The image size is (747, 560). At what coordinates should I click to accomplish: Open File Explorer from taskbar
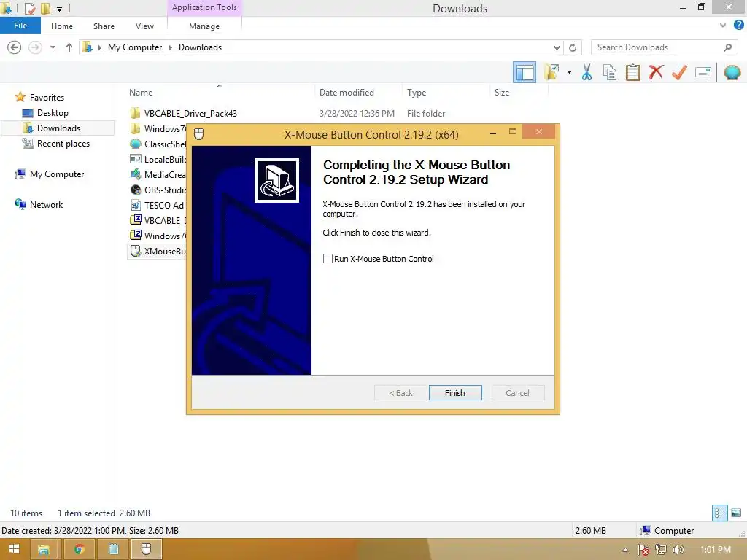(x=44, y=550)
